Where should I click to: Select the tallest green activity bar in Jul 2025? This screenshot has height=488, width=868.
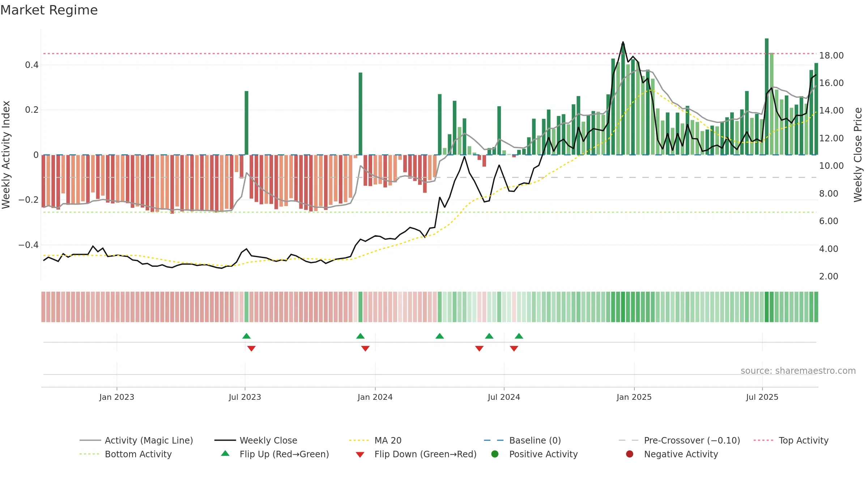point(767,97)
